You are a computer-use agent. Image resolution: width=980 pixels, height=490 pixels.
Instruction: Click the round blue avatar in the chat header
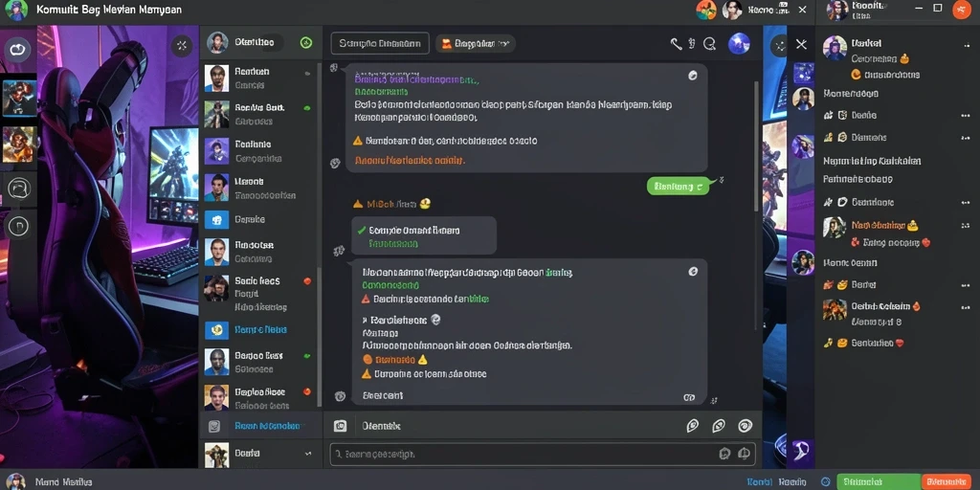click(740, 44)
